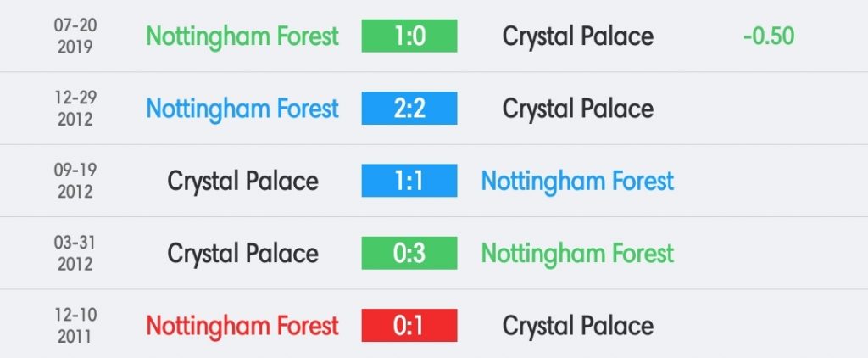The height and width of the screenshot is (358, 868).
Task: Click Crystal Palace in the 12-10 2011 row
Action: (578, 327)
